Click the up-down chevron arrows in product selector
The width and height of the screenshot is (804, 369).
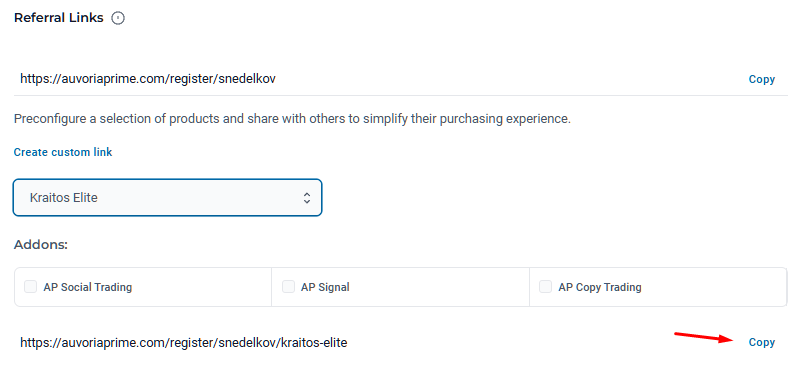(x=307, y=198)
